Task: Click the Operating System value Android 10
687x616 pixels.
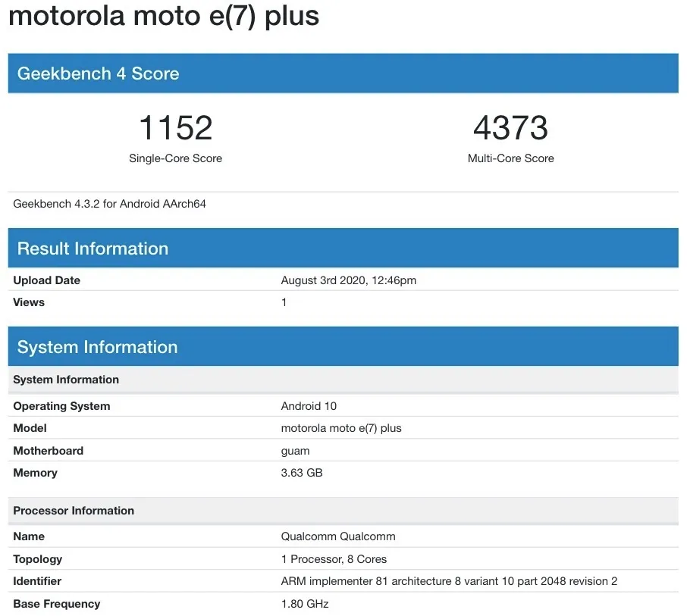Action: click(x=309, y=406)
